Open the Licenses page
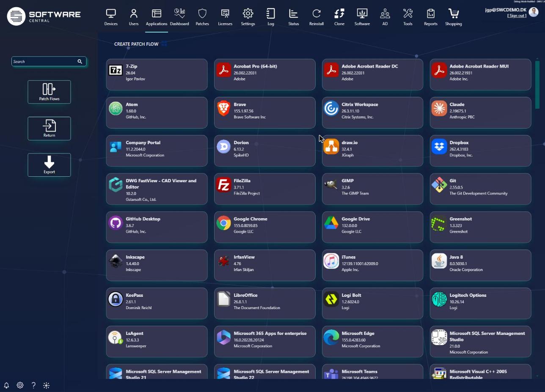 coord(225,17)
